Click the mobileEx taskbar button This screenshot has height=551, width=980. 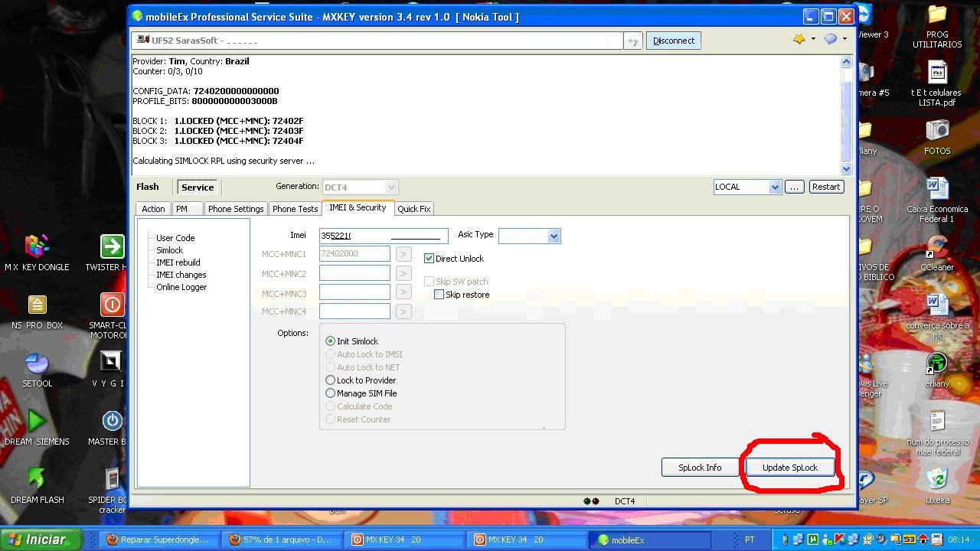(651, 540)
